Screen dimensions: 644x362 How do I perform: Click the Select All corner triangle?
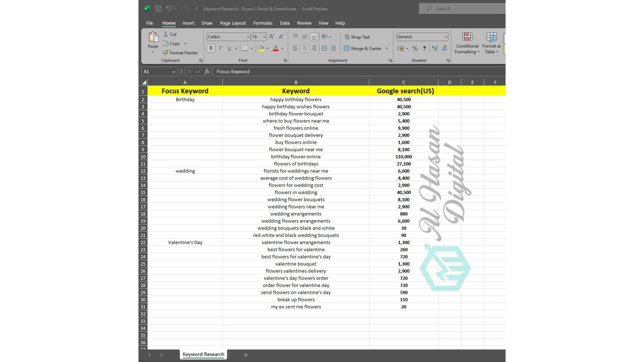(143, 82)
